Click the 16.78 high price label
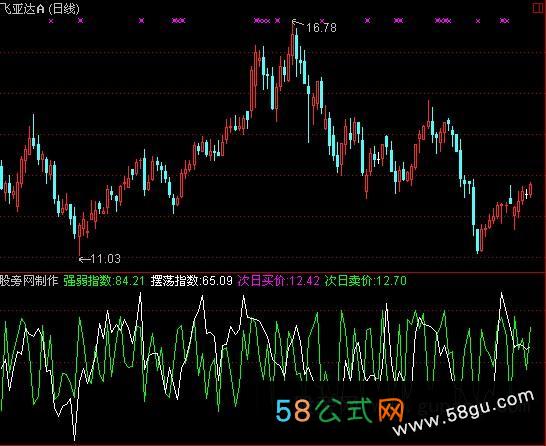Viewport: 546px width, 446px height. tap(321, 28)
